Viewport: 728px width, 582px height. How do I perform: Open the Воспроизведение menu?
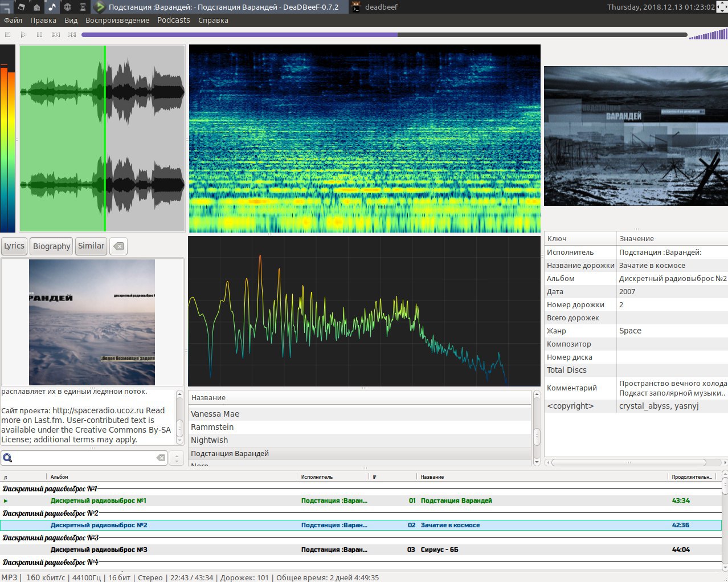coord(117,20)
